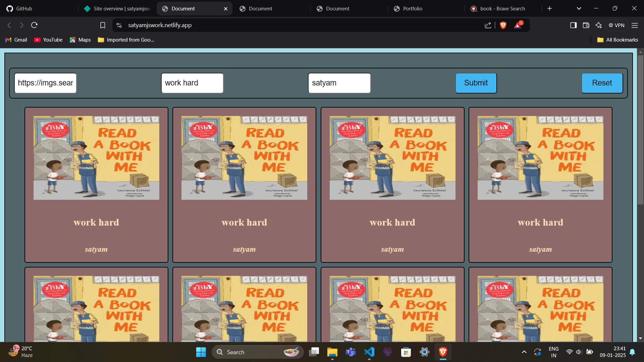This screenshot has height=362, width=644.
Task: Open Microsoft Store from the taskbar
Action: click(406, 352)
